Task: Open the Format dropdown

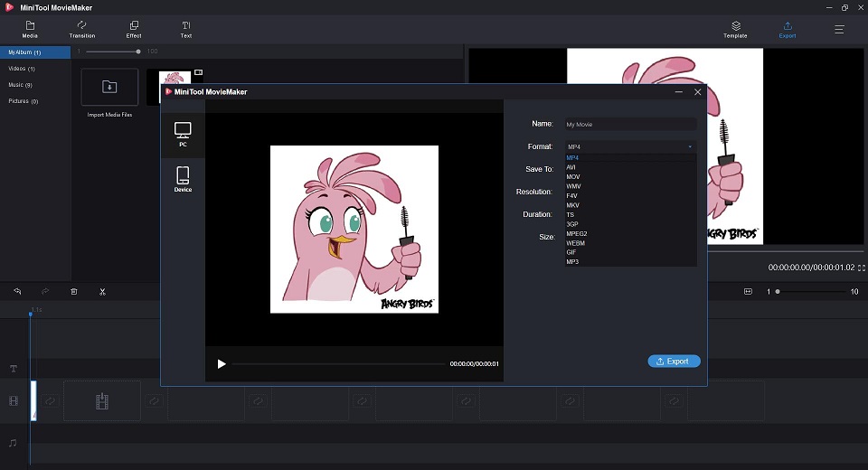Action: click(x=630, y=146)
